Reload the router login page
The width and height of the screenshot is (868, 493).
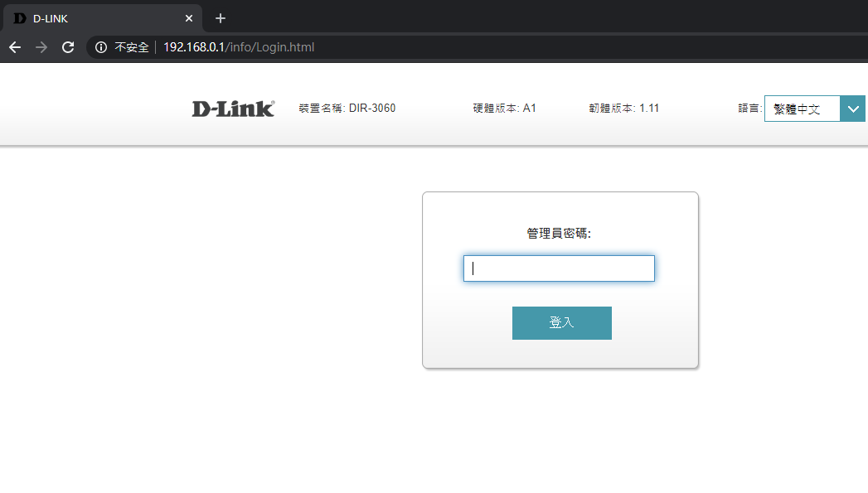click(x=68, y=47)
